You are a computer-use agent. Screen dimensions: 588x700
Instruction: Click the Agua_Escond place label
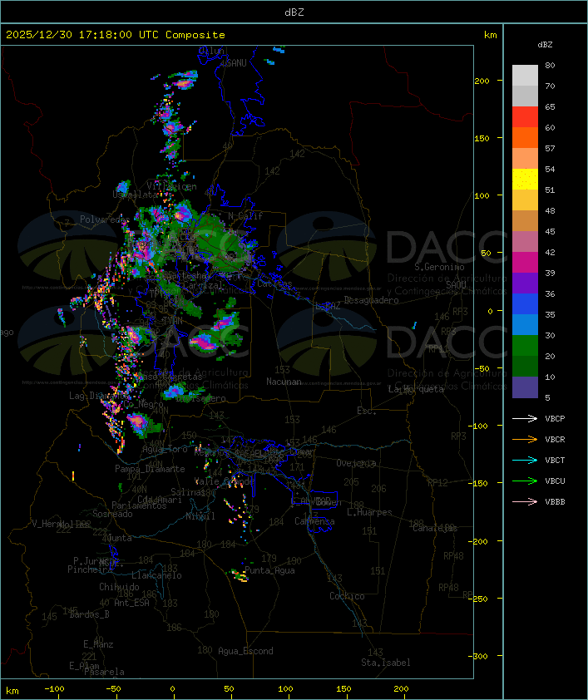(x=245, y=651)
